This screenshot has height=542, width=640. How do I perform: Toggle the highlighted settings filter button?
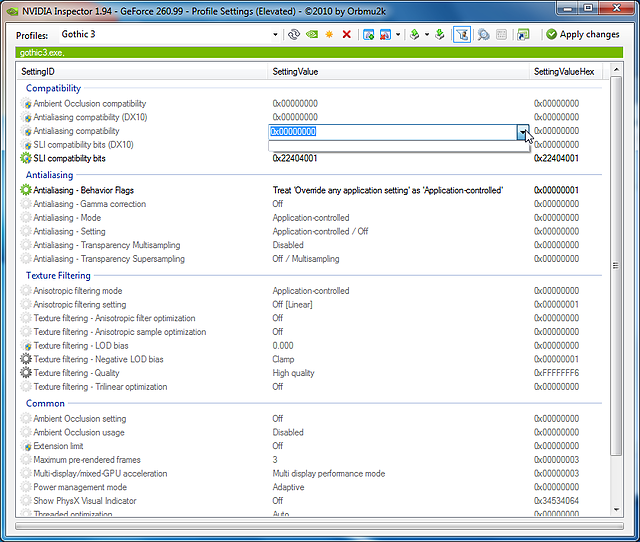click(x=462, y=34)
